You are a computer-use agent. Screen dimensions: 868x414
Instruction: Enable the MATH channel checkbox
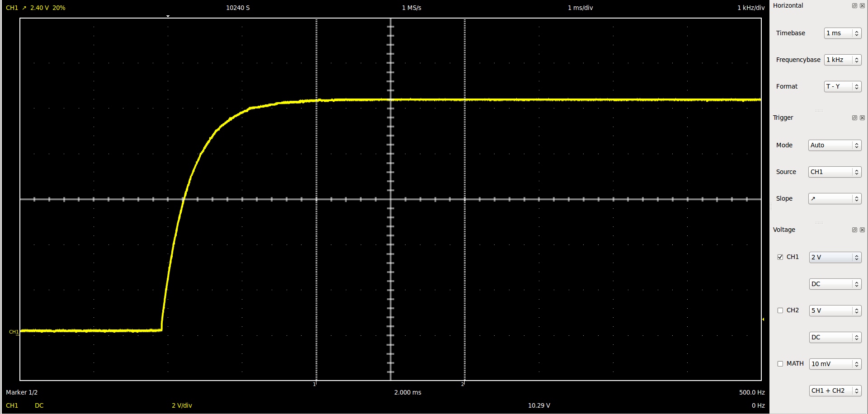pyautogui.click(x=780, y=364)
